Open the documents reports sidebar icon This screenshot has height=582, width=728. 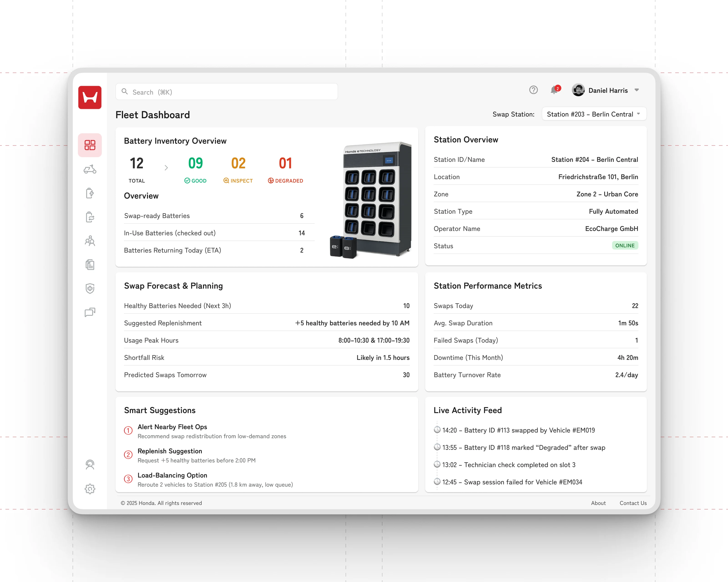pyautogui.click(x=90, y=265)
